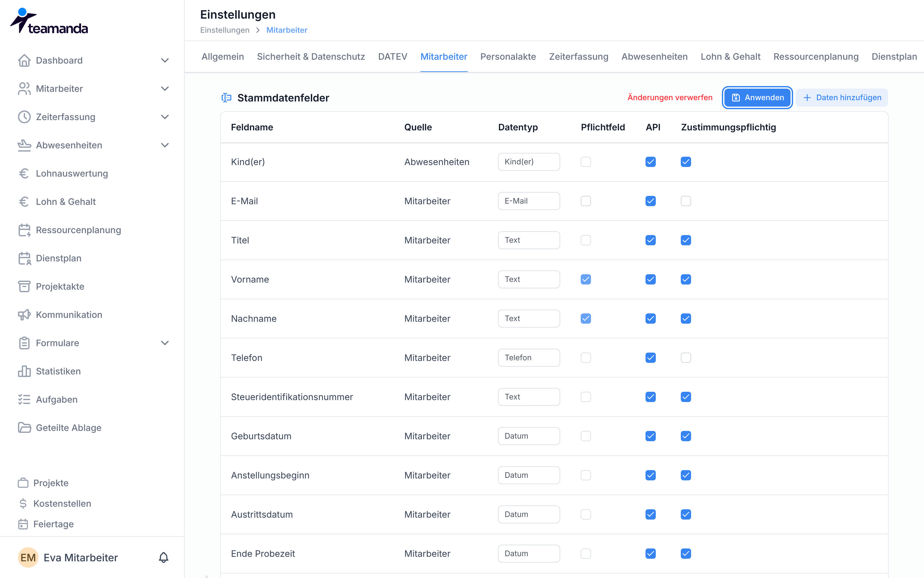Expand the Zeiterfassung sidebar chevron
Image resolution: width=924 pixels, height=578 pixels.
click(165, 117)
